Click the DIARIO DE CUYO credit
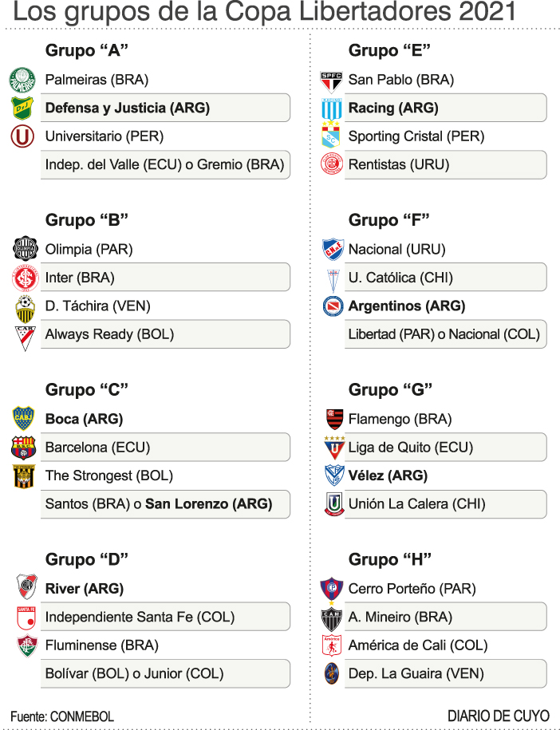The width and height of the screenshot is (560, 730). pos(498,716)
